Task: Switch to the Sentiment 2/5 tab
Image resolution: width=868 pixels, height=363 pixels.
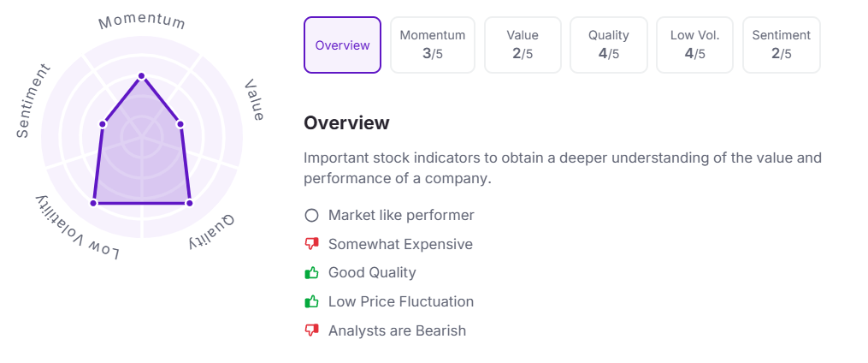Action: 781,45
